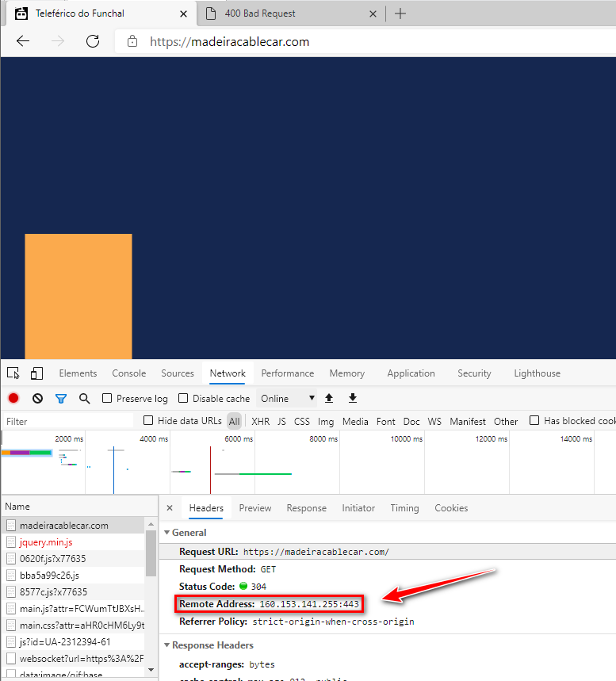This screenshot has height=681, width=616.
Task: Open network search magnifier
Action: [84, 398]
